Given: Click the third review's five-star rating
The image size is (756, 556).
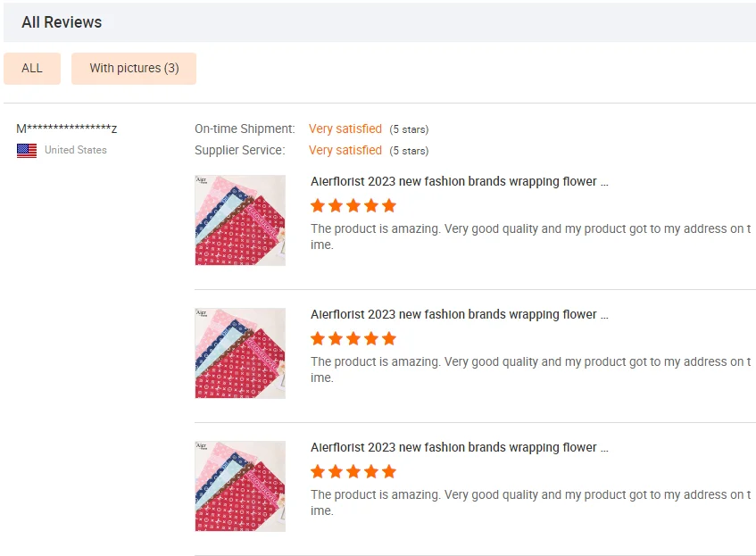Looking at the screenshot, I should 353,472.
